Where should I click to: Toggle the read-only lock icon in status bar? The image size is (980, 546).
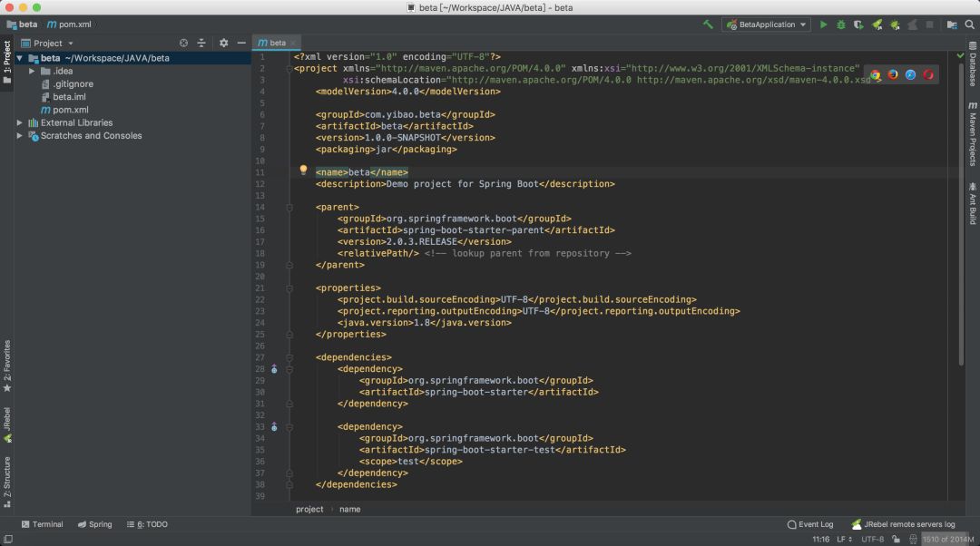(895, 539)
